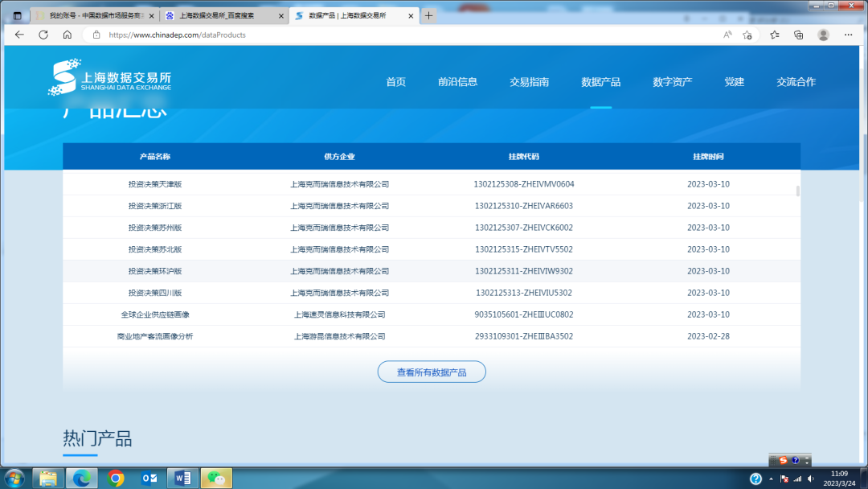The width and height of the screenshot is (868, 489).
Task: Select the 投资决策天津版 product row
Action: click(x=432, y=184)
